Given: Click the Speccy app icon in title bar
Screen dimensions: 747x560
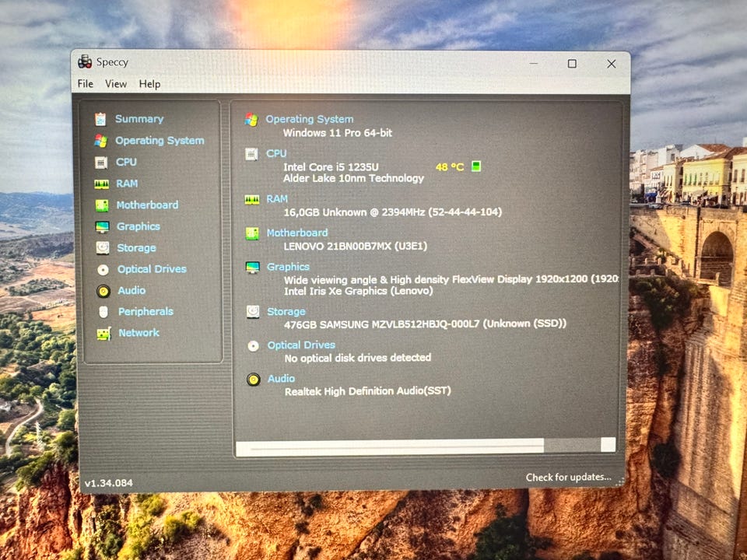Looking at the screenshot, I should (x=85, y=61).
